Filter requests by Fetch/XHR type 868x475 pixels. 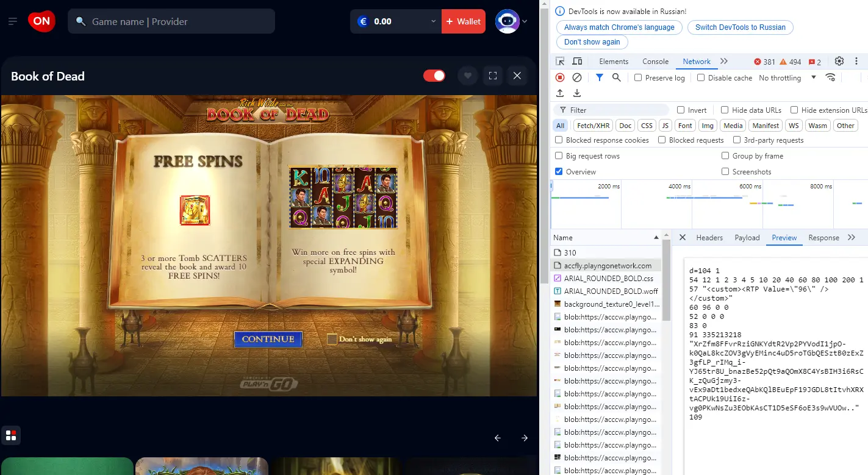click(594, 126)
